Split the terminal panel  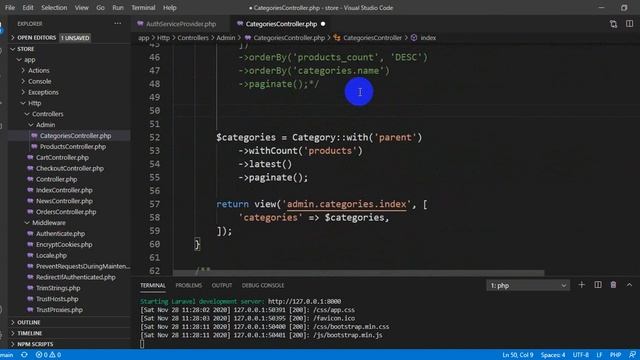(x=598, y=285)
